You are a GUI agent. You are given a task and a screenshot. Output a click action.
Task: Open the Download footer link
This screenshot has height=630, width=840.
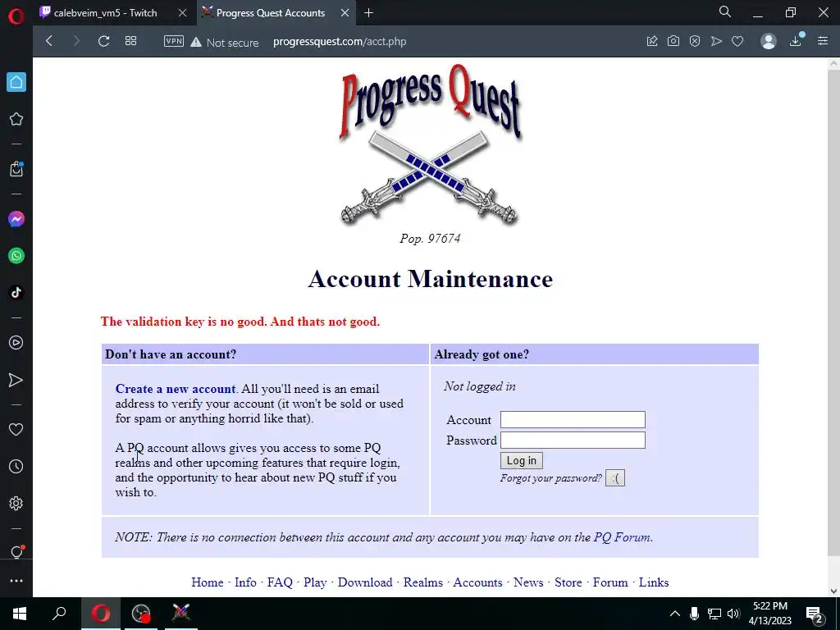(365, 582)
